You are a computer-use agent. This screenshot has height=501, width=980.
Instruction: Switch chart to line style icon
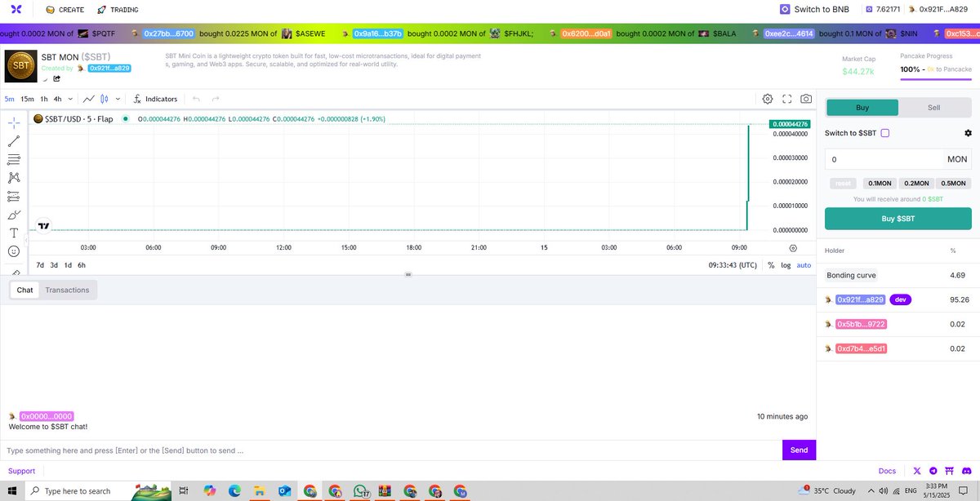click(x=87, y=99)
